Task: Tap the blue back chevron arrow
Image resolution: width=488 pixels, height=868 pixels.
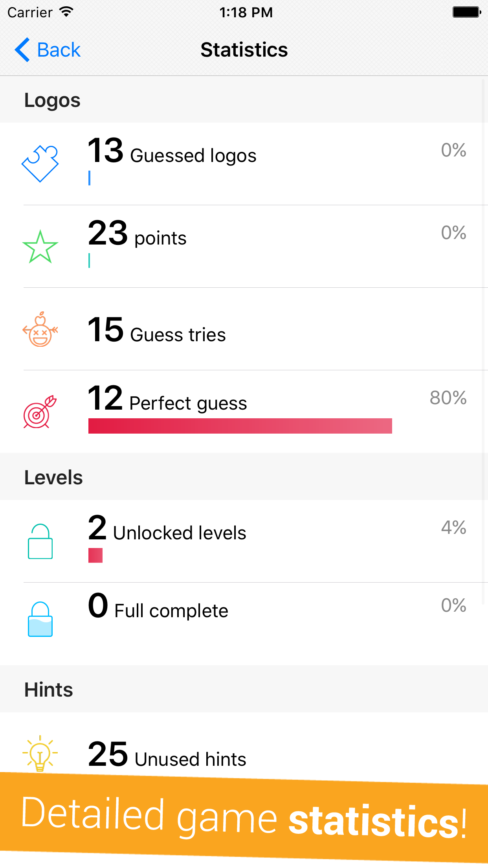Action: (x=22, y=50)
